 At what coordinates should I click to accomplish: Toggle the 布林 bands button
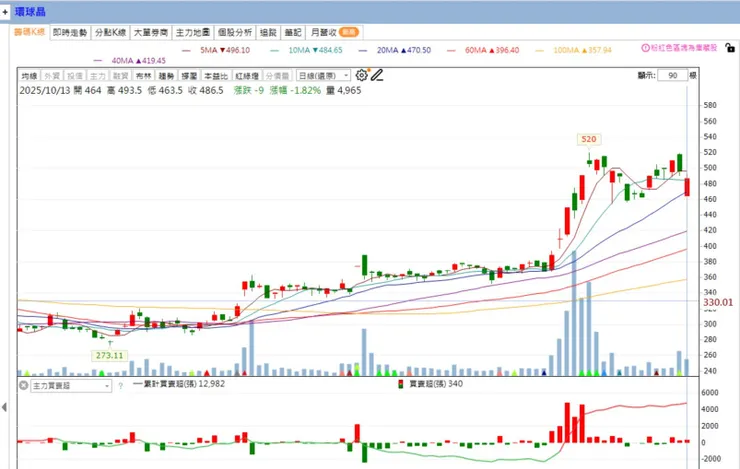(143, 75)
